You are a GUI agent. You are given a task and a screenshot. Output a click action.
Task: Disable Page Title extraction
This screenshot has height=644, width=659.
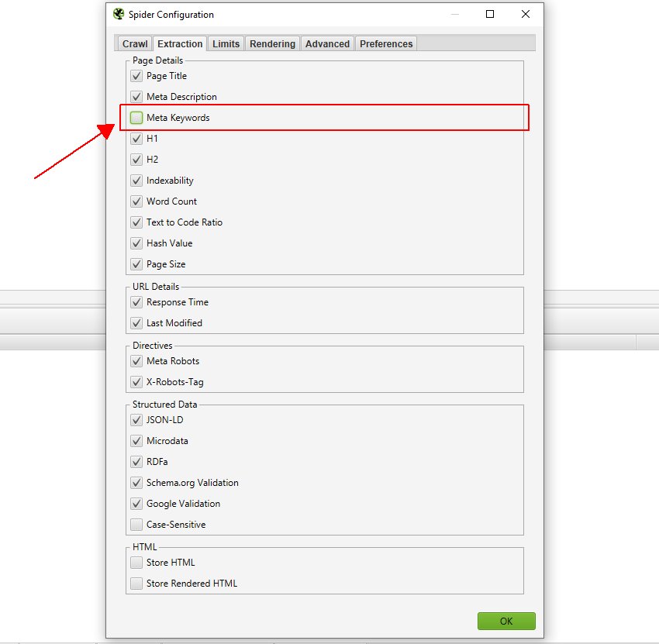136,76
